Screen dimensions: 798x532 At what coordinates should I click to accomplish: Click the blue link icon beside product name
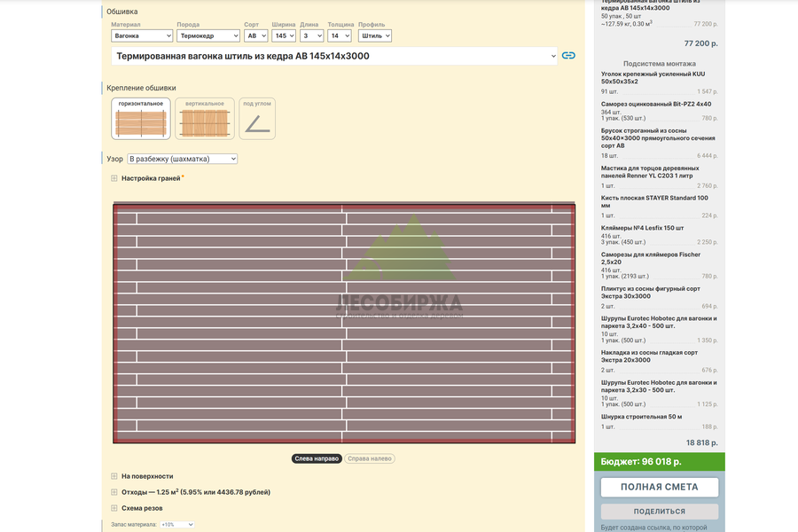pyautogui.click(x=568, y=56)
